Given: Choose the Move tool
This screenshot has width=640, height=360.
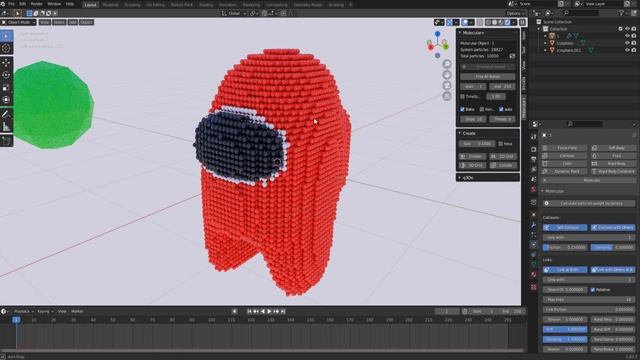Looking at the screenshot, I should pyautogui.click(x=6, y=63).
